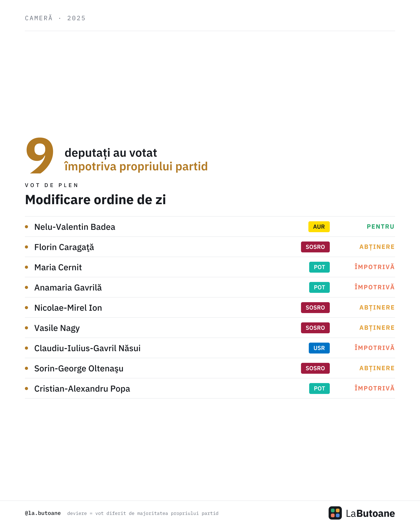Select the Nelu-Valentin Badea row name
The width and height of the screenshot is (420, 525).
(x=75, y=227)
